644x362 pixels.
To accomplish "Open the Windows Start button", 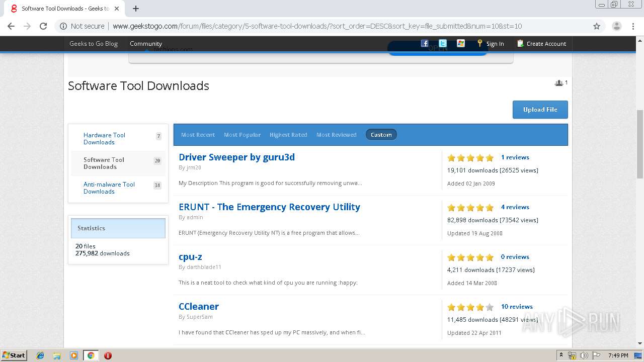I will point(14,355).
